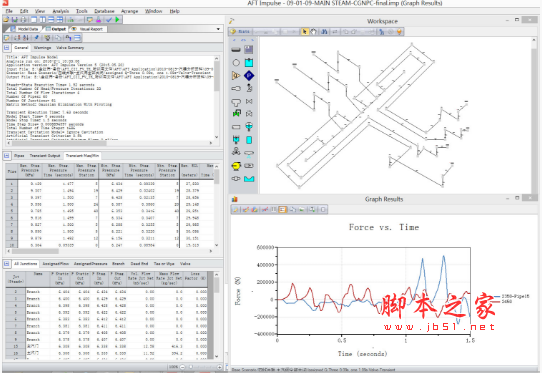Click the first pencil icon in Graph Results toolbar

[236, 209]
